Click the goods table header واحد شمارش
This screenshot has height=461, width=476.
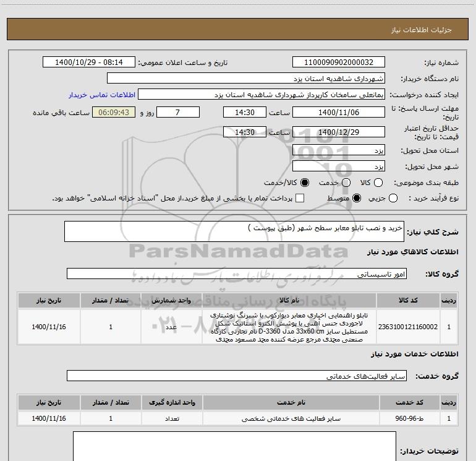coord(171,300)
